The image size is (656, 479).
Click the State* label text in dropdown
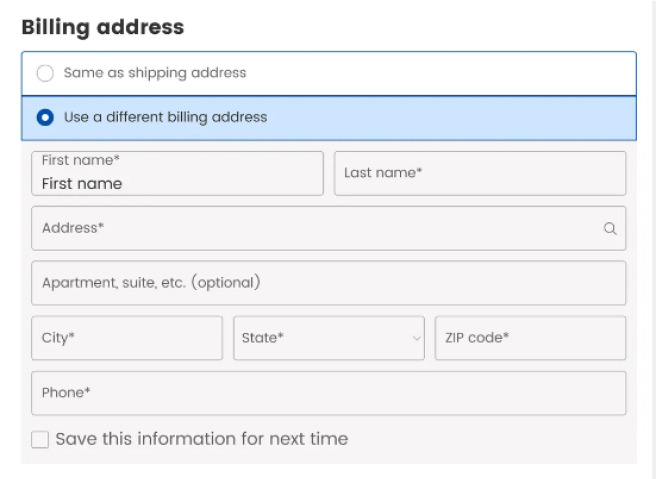[x=263, y=338]
